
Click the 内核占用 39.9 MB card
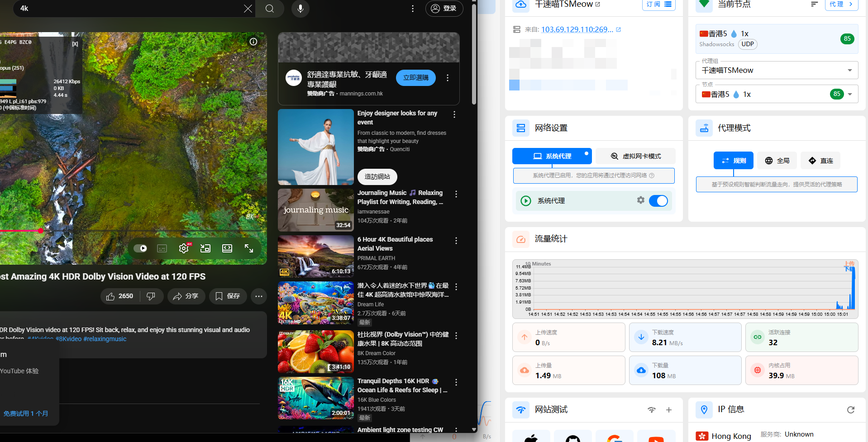tap(801, 371)
